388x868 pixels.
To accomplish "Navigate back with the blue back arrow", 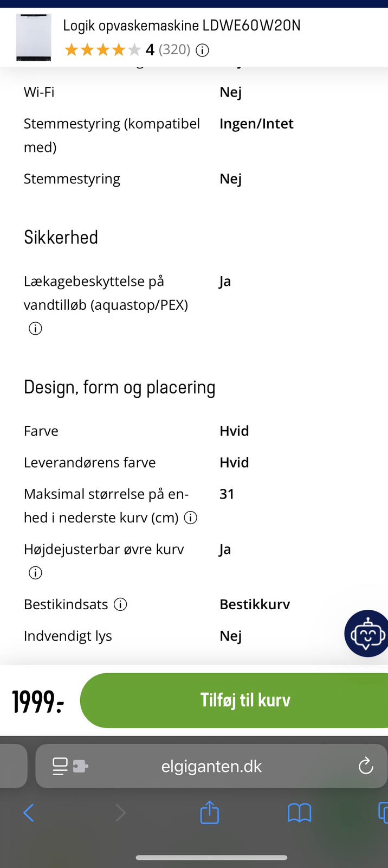I will [29, 813].
